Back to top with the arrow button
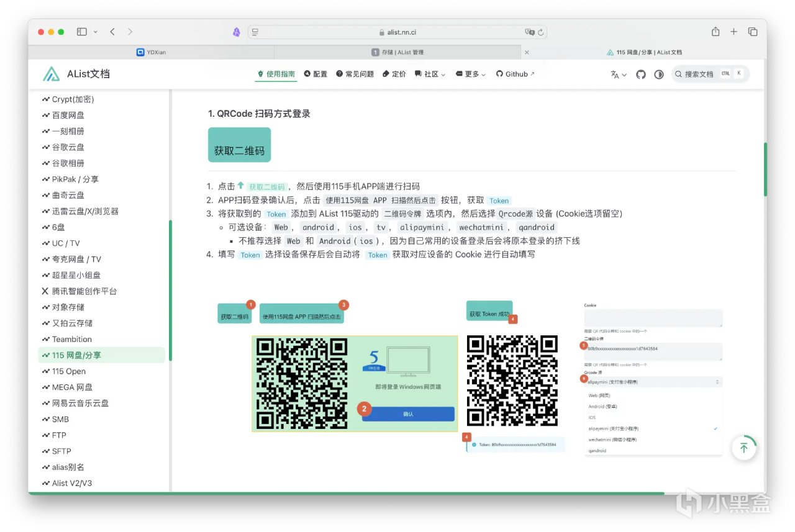795x532 pixels. (743, 448)
